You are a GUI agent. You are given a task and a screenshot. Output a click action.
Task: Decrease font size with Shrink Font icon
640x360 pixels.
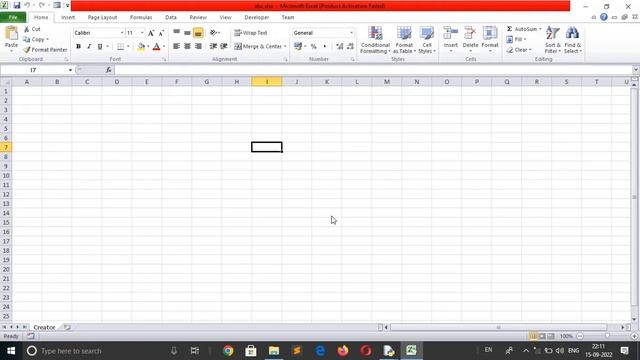161,33
